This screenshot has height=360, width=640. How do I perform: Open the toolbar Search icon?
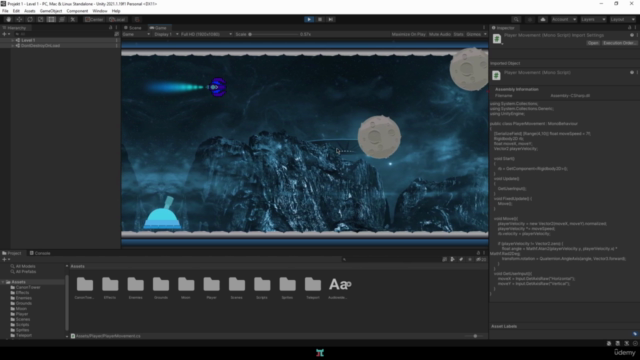point(516,19)
